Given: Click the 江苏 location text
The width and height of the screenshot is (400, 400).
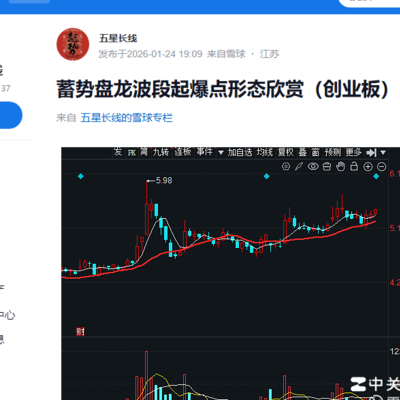Looking at the screenshot, I should (x=269, y=54).
